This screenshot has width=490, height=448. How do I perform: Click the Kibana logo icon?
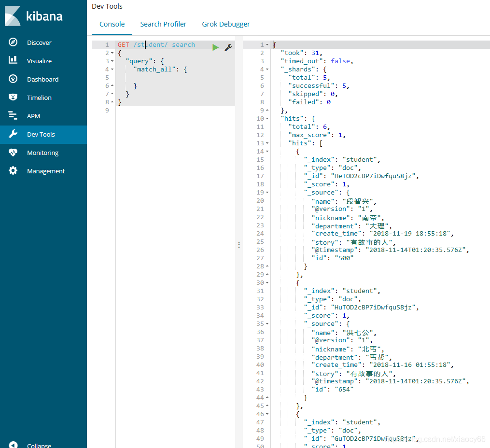click(x=13, y=16)
